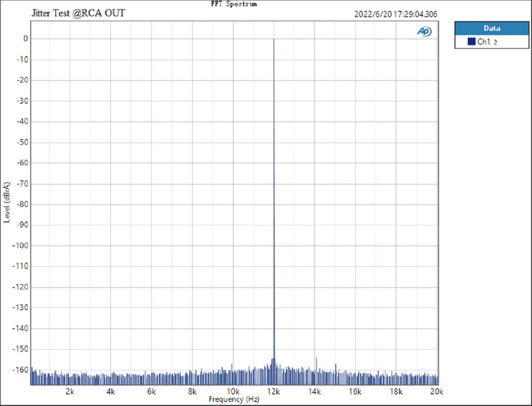Select the -80 dB gridline label
This screenshot has height=406, width=532.
click(x=22, y=205)
